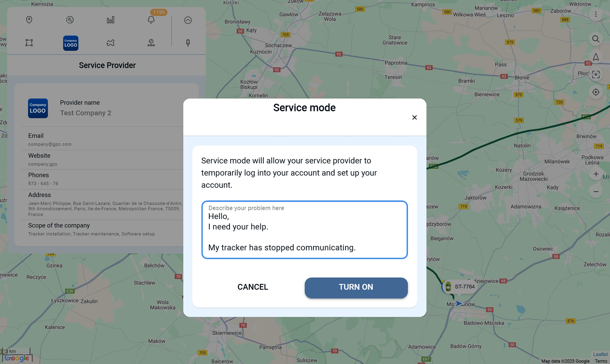610x364 pixels.
Task: Zoom in the map with plus
Action: point(595,174)
